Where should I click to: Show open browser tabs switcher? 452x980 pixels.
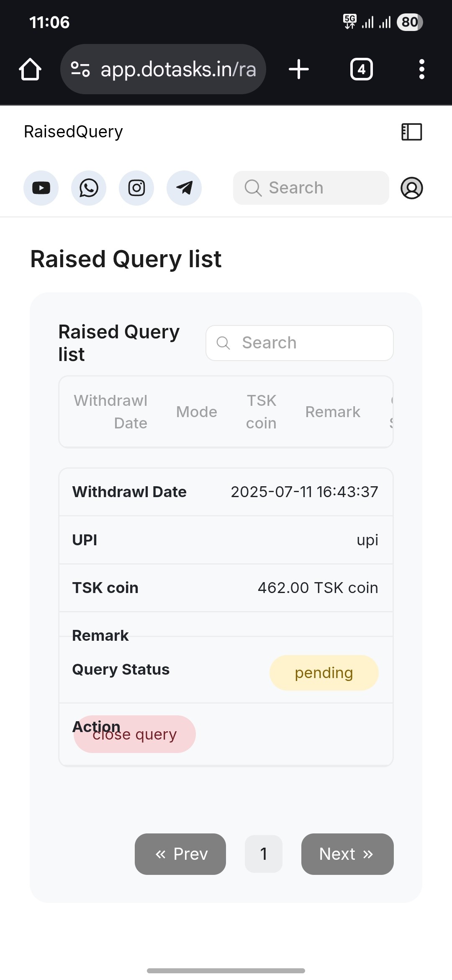tap(362, 69)
